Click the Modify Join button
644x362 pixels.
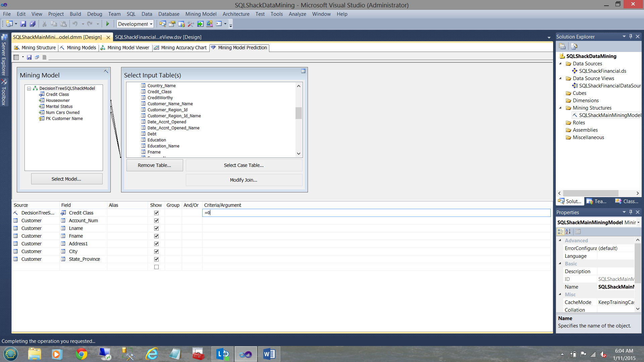(244, 180)
